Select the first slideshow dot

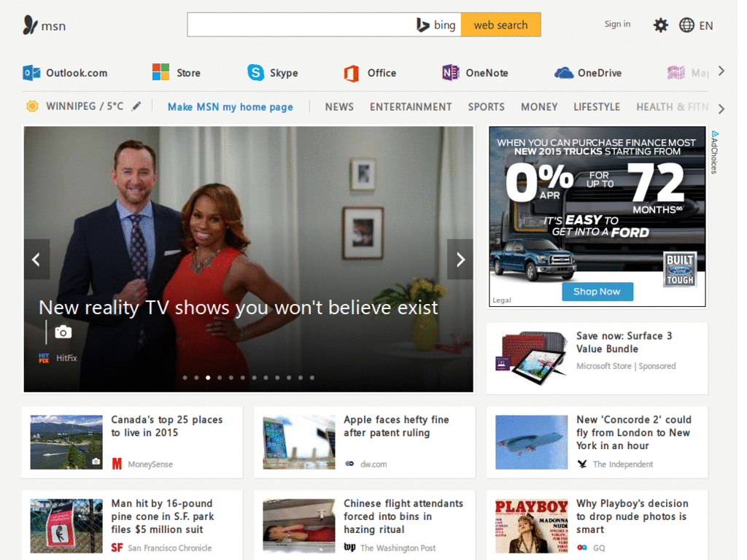pos(185,378)
